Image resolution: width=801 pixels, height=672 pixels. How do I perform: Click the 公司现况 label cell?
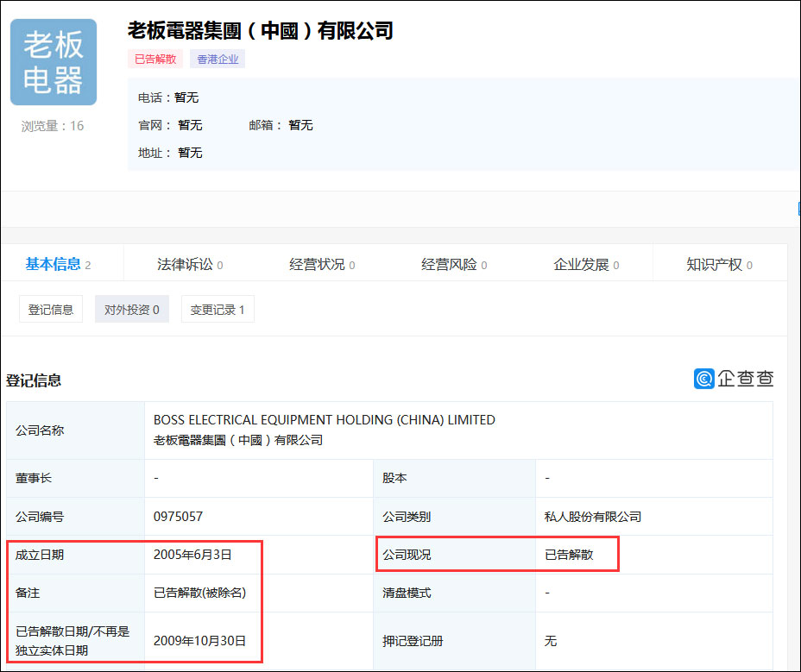tap(454, 555)
